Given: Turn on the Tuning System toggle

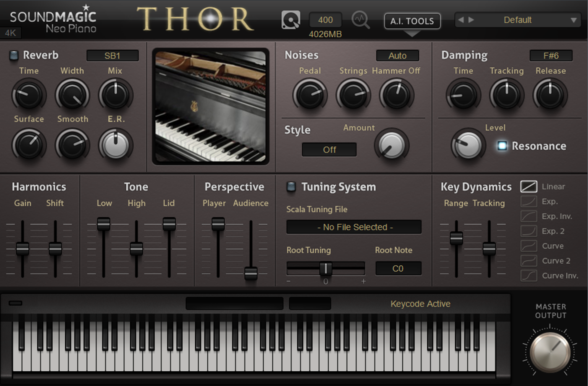Looking at the screenshot, I should pyautogui.click(x=291, y=187).
